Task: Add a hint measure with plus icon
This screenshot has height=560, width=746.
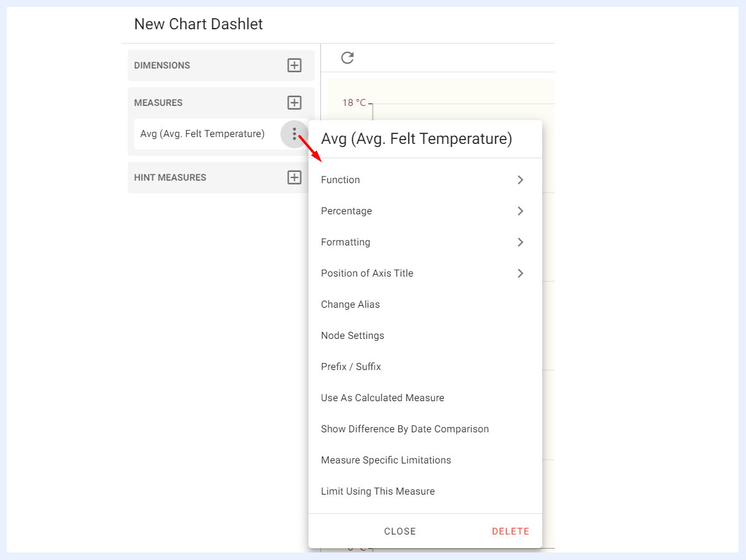Action: 295,178
